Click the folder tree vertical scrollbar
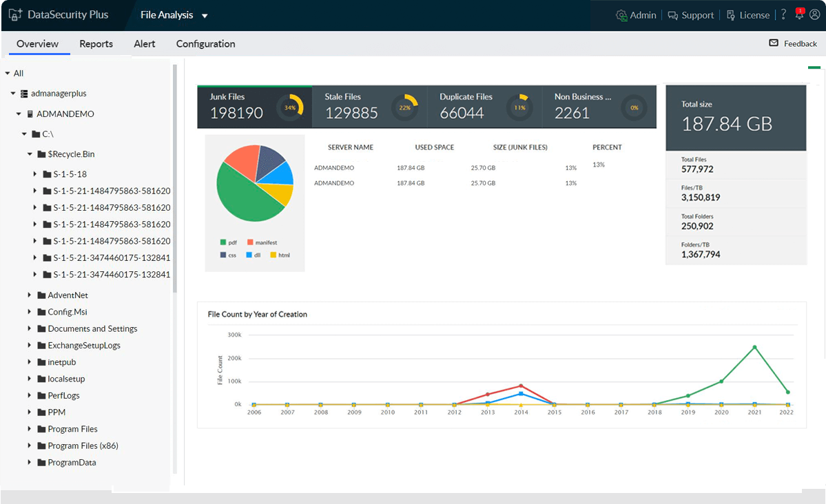The image size is (826, 504). pos(174,179)
